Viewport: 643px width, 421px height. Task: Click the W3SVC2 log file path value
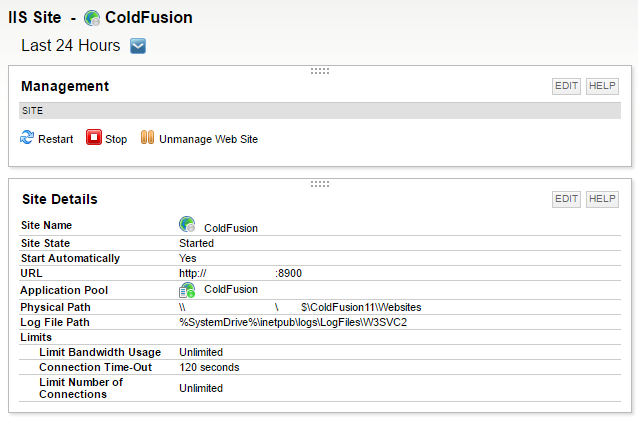[293, 323]
